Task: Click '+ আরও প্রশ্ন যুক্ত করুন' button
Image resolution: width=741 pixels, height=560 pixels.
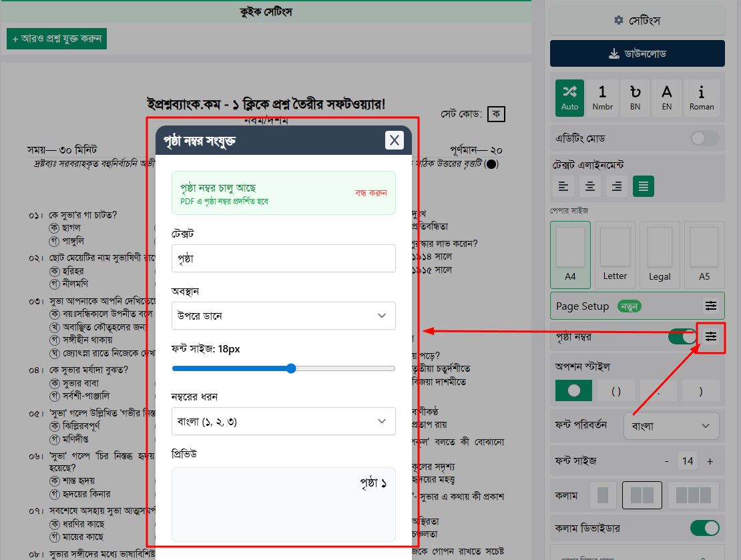Action: pos(57,39)
